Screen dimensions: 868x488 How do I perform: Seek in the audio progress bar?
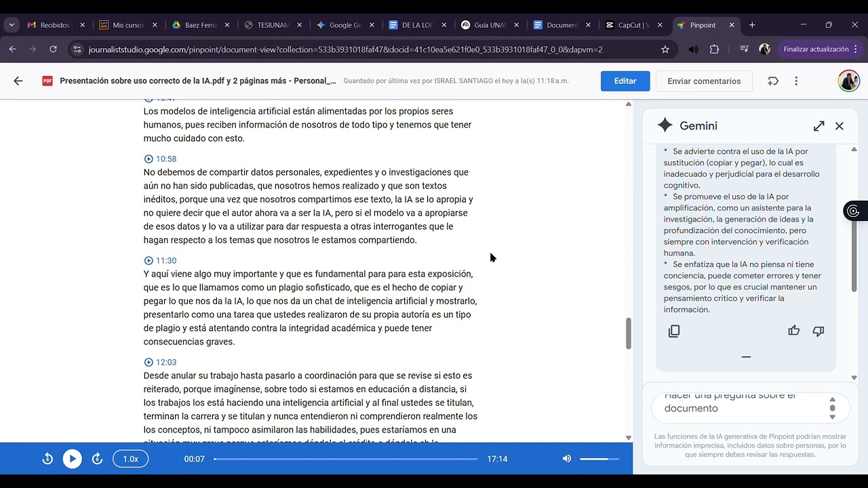[346, 459]
